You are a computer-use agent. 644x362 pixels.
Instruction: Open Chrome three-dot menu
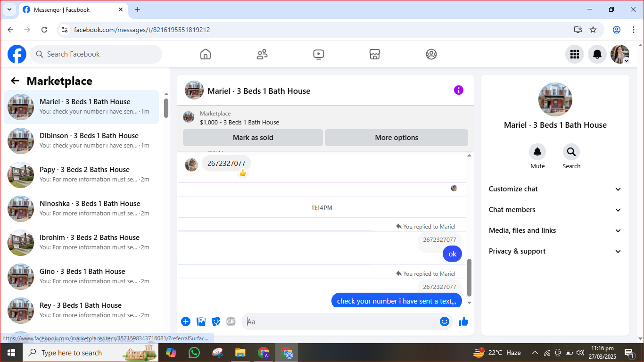[x=634, y=30]
